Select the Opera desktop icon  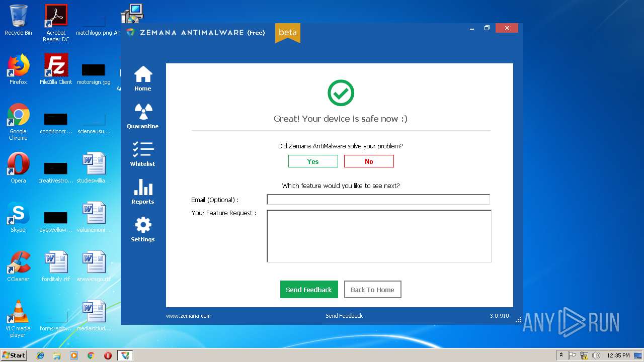point(18,168)
